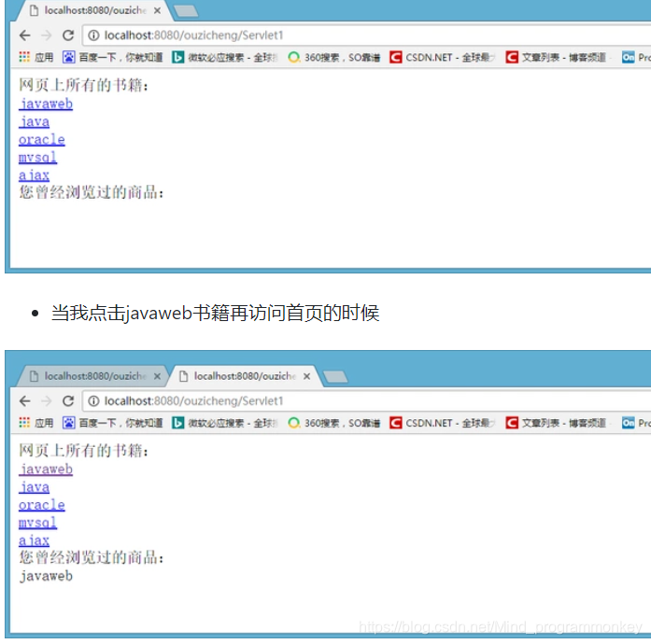Click the back arrow in the upper browser
The image size is (651, 644).
(x=25, y=35)
